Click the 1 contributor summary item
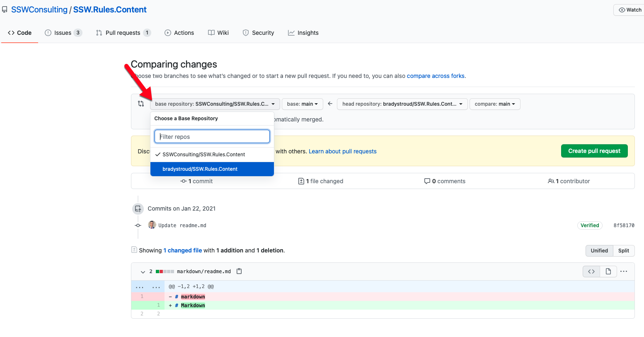 click(x=569, y=181)
